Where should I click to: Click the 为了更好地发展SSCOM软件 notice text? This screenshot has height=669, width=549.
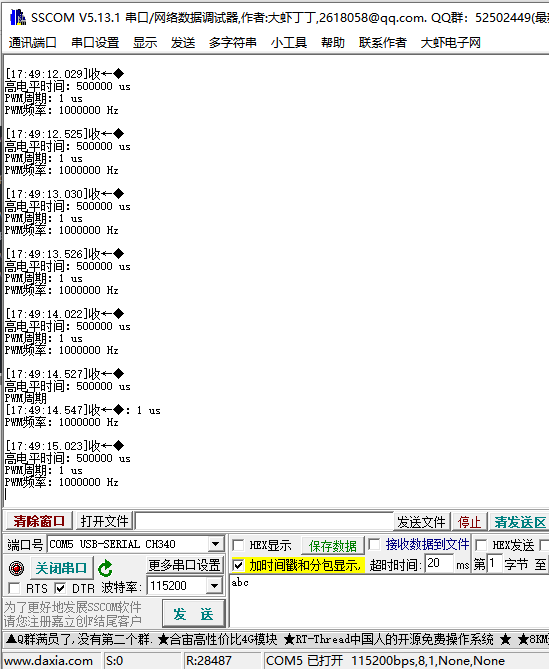73,607
